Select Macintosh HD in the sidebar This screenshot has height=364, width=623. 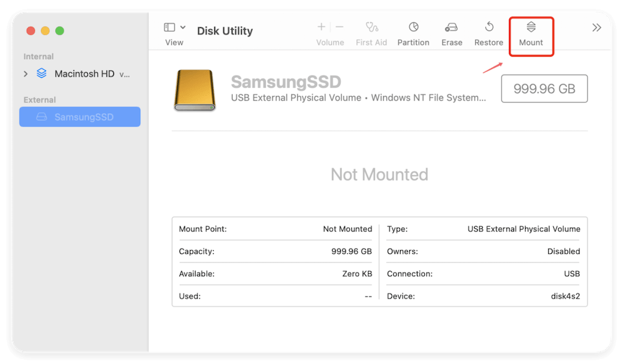[x=80, y=74]
